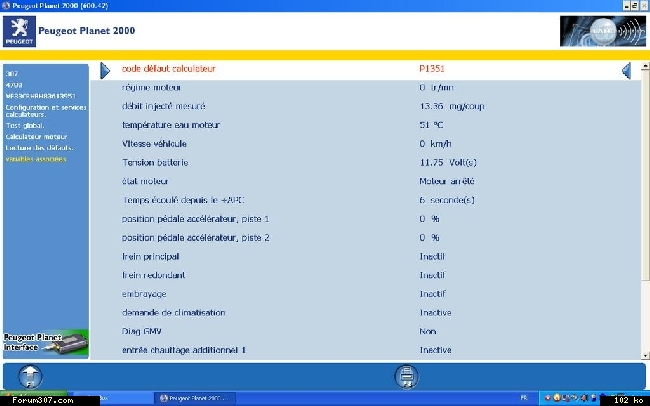
Task: Open Configuration et services calculateurs link
Action: [46, 111]
